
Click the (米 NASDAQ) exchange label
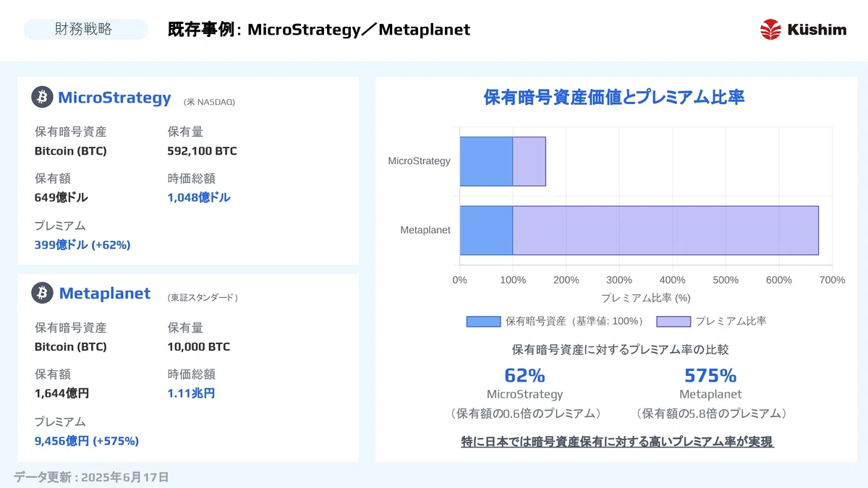coord(209,102)
